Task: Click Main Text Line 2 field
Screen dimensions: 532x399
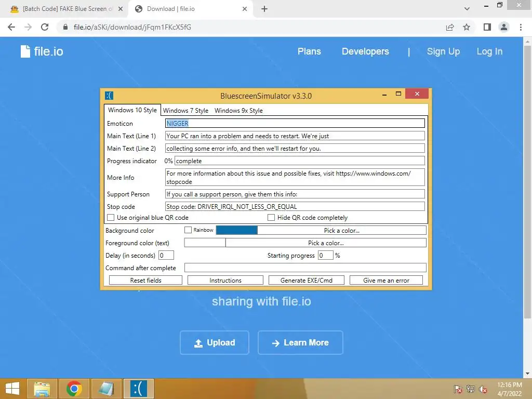Action: (295, 148)
